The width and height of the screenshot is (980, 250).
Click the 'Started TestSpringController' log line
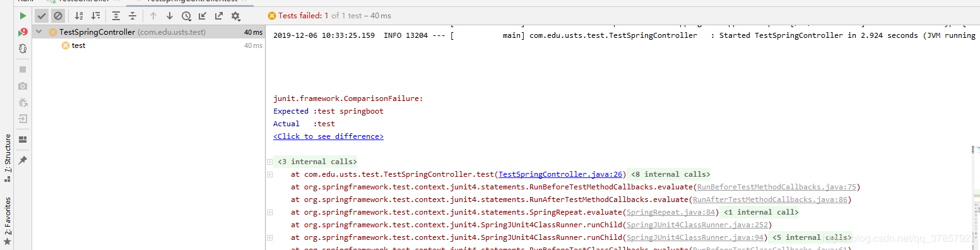(x=625, y=35)
